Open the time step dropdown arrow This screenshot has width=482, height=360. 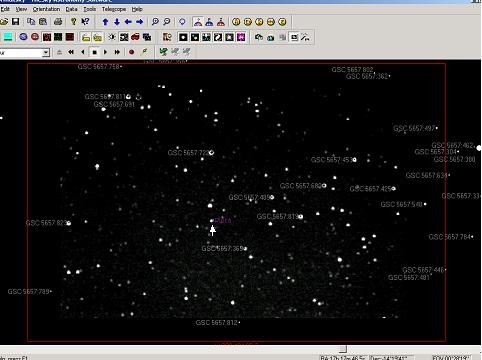pyautogui.click(x=46, y=52)
